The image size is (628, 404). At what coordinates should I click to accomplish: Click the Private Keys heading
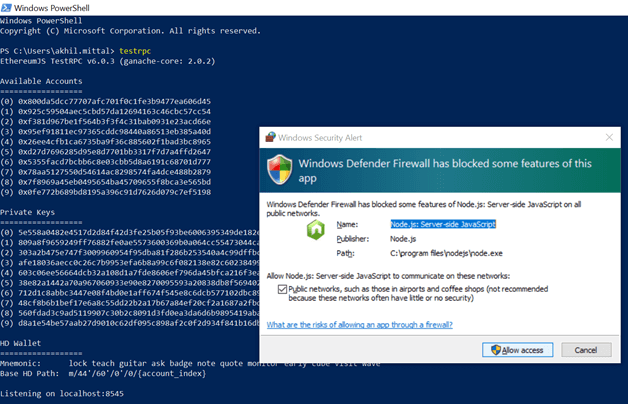click(x=28, y=212)
